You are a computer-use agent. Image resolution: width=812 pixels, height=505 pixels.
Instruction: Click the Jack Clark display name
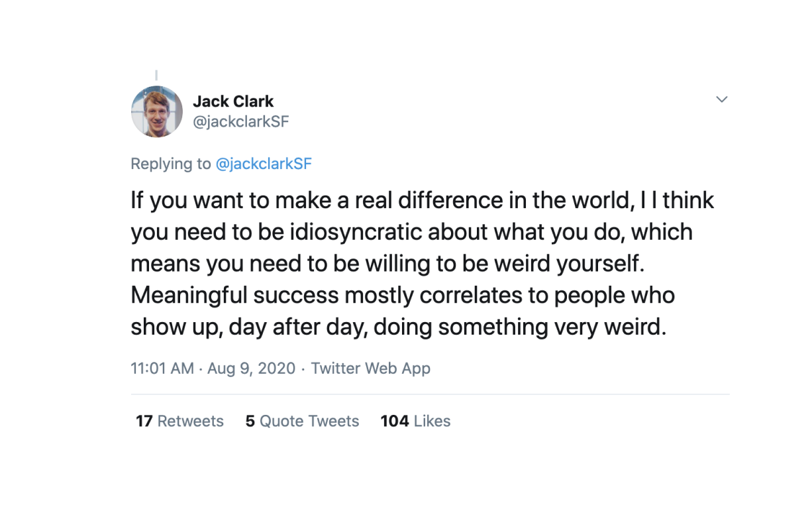coord(233,101)
